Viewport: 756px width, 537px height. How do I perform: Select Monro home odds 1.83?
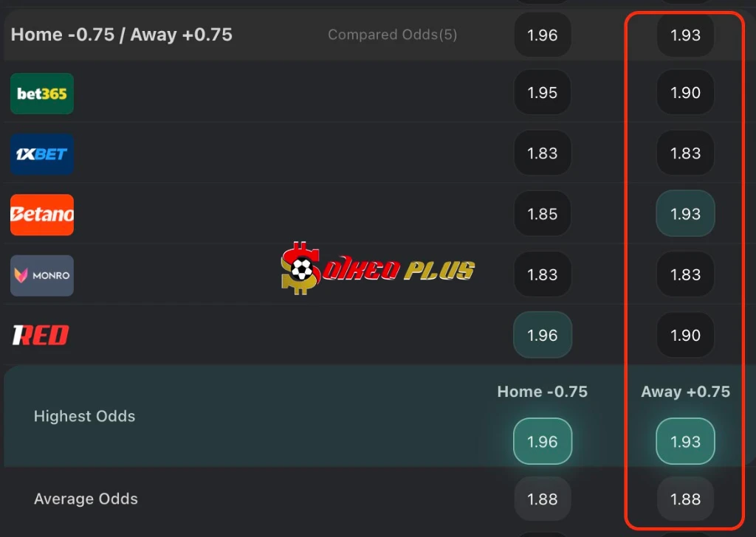[x=543, y=274]
